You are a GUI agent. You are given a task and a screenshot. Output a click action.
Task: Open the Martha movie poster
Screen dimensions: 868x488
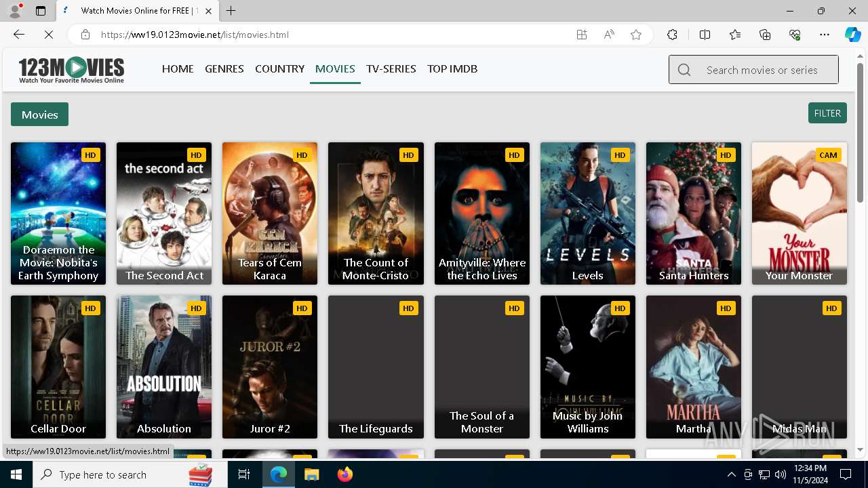tap(694, 367)
